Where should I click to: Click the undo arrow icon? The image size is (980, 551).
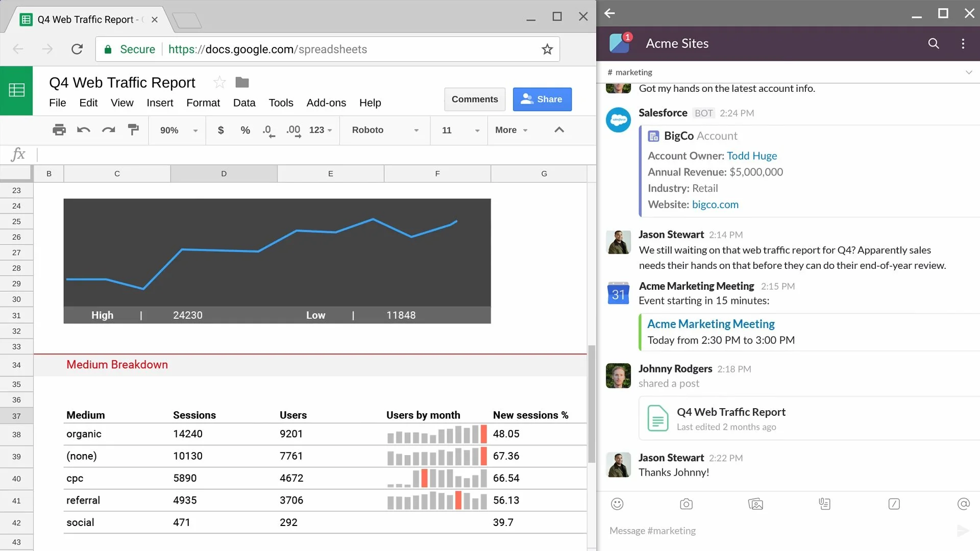pos(84,130)
